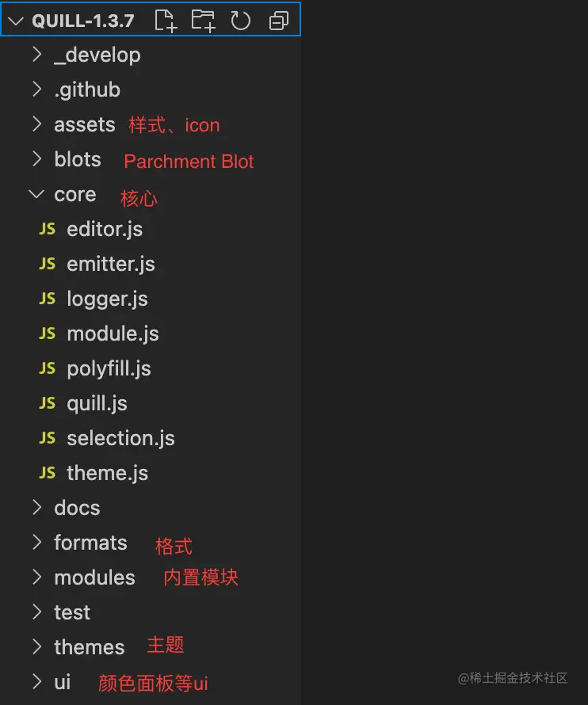Image resolution: width=588 pixels, height=705 pixels.
Task: Expand the themes folder
Action: coord(36,647)
